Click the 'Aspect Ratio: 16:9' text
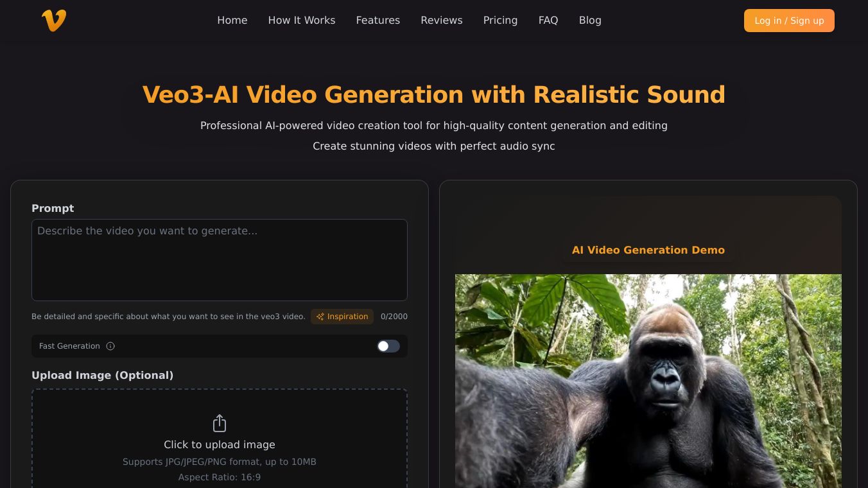Image resolution: width=868 pixels, height=488 pixels. (x=220, y=477)
